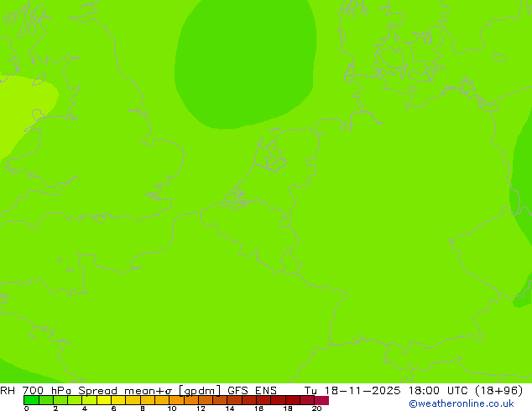
Task: Open the weatheronline.co.uk copyright link
Action: 462,403
